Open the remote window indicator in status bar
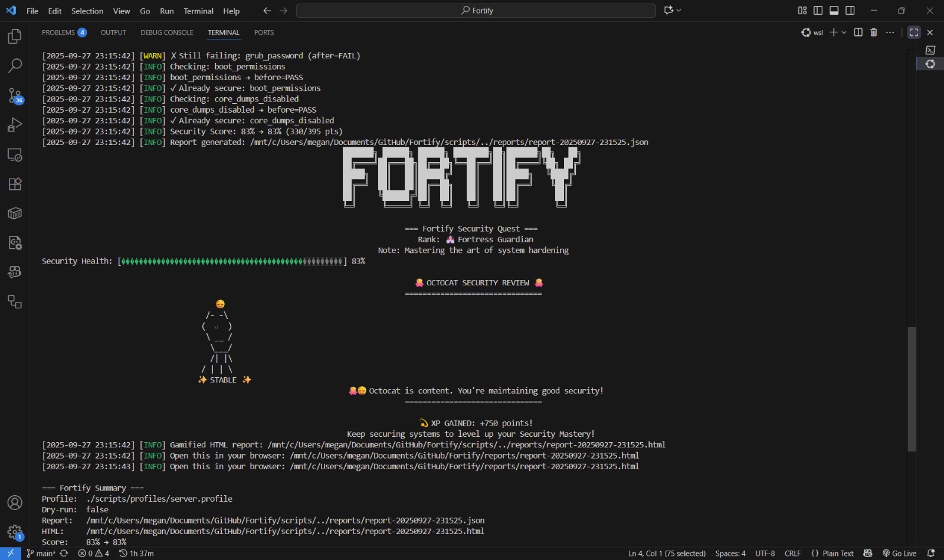This screenshot has height=560, width=944. (11, 554)
